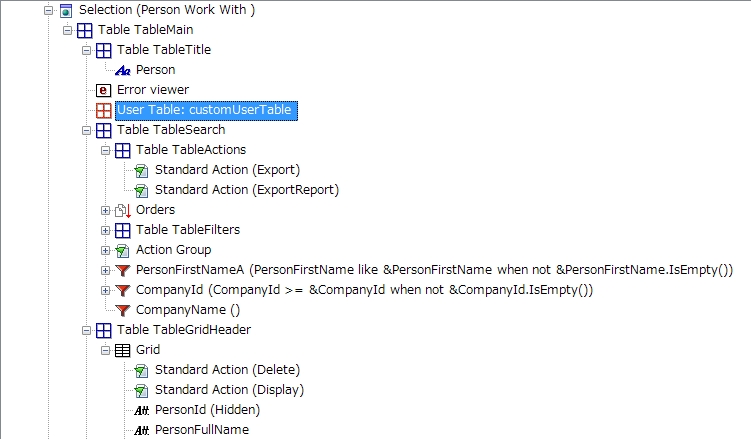Click the Grid node icon
Screen dimensions: 751x439
click(x=123, y=350)
